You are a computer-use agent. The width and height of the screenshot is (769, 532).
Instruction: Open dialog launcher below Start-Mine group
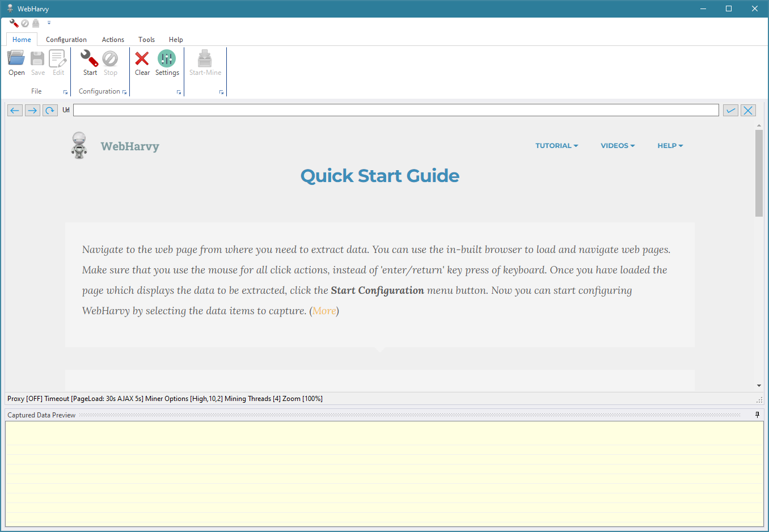221,92
